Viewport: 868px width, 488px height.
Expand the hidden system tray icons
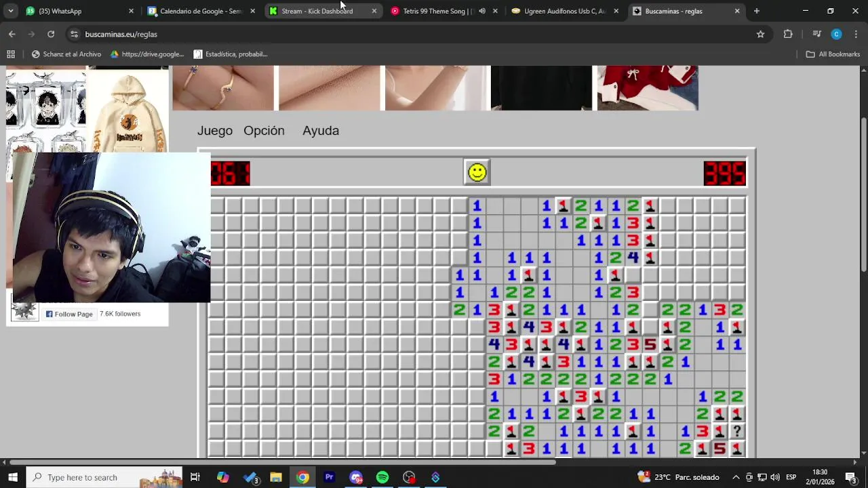(736, 477)
